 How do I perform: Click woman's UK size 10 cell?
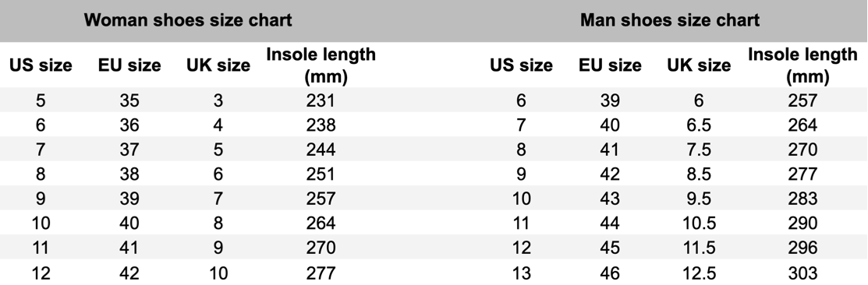(x=218, y=273)
